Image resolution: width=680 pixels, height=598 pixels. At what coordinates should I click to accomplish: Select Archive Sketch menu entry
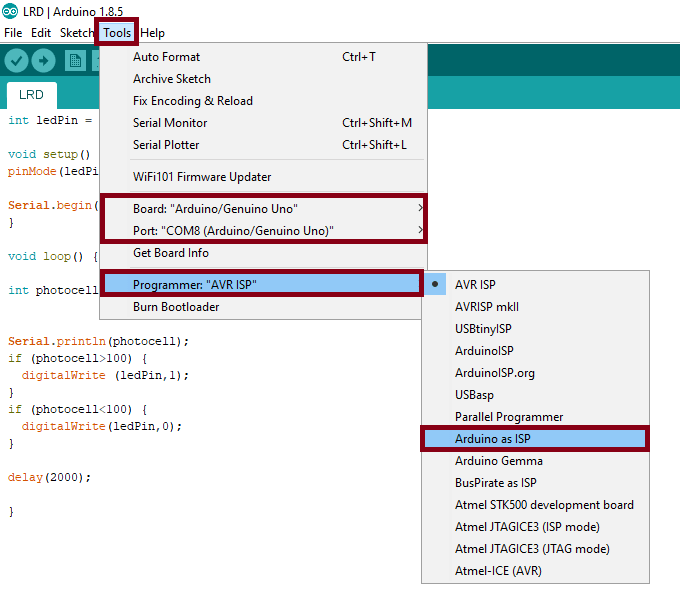(263, 79)
